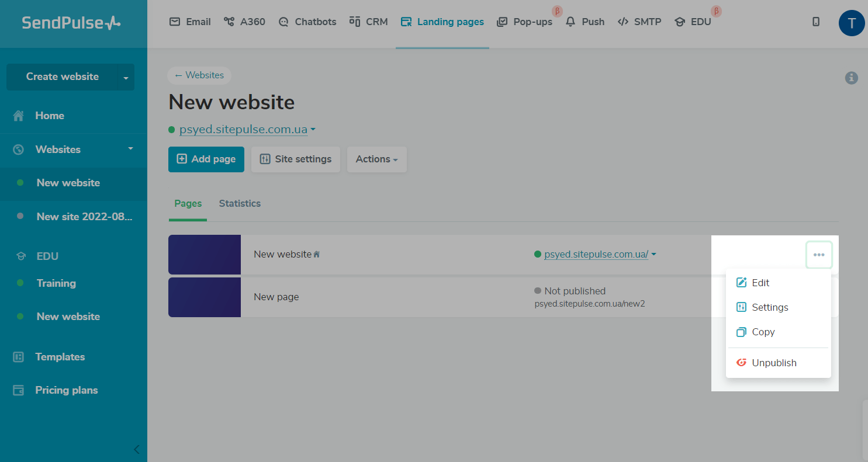Viewport: 868px width, 462px height.
Task: Open Site settings
Action: coord(296,159)
